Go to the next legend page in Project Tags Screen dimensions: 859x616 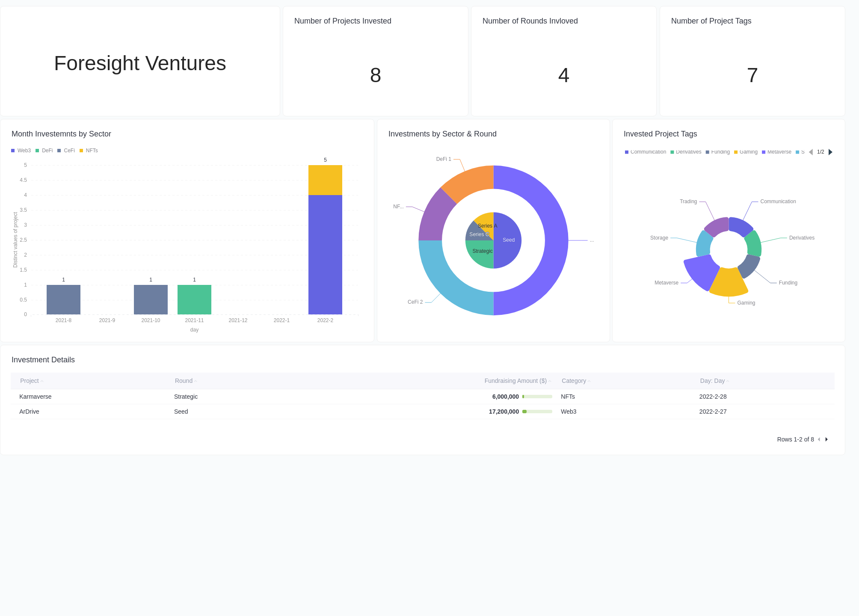pyautogui.click(x=830, y=152)
